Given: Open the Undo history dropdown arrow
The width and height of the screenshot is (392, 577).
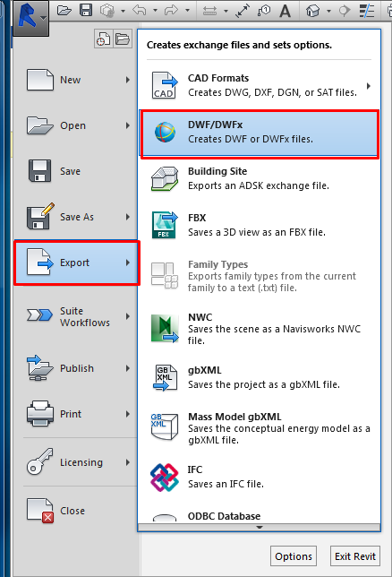Looking at the screenshot, I should click(155, 11).
